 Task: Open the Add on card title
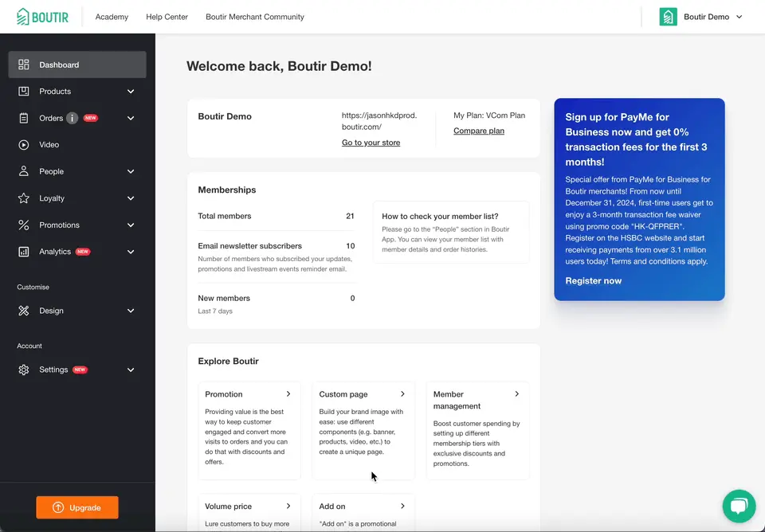coord(332,507)
